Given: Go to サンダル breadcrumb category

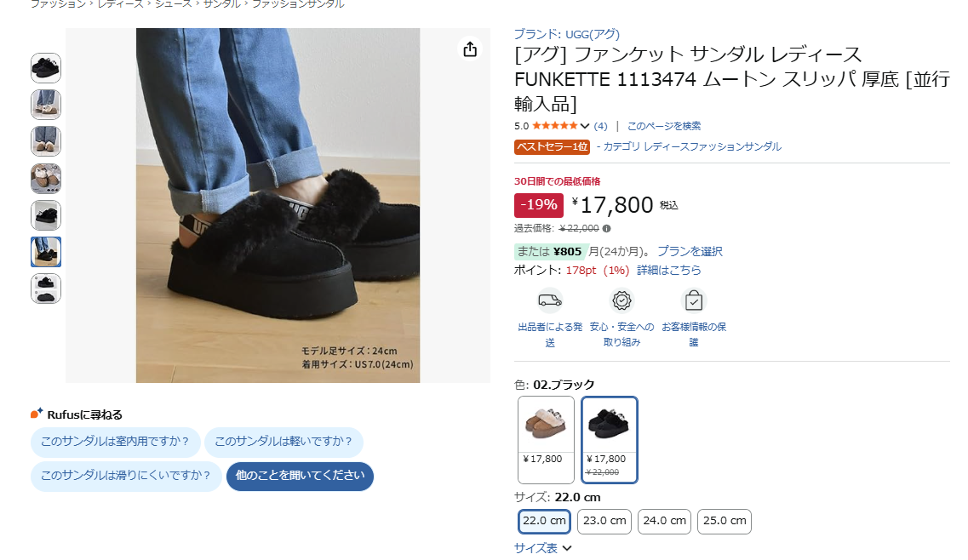Looking at the screenshot, I should click(x=221, y=4).
